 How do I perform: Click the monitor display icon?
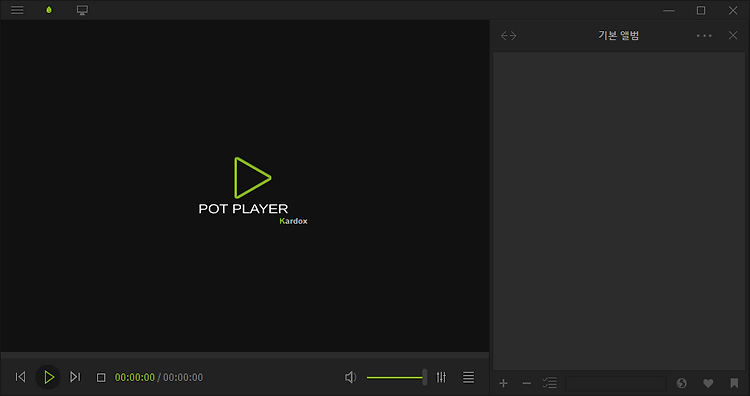[82, 10]
